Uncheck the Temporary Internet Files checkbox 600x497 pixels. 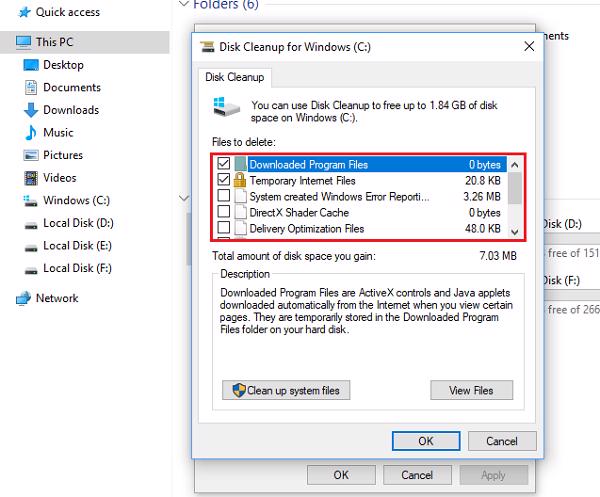[x=223, y=181]
